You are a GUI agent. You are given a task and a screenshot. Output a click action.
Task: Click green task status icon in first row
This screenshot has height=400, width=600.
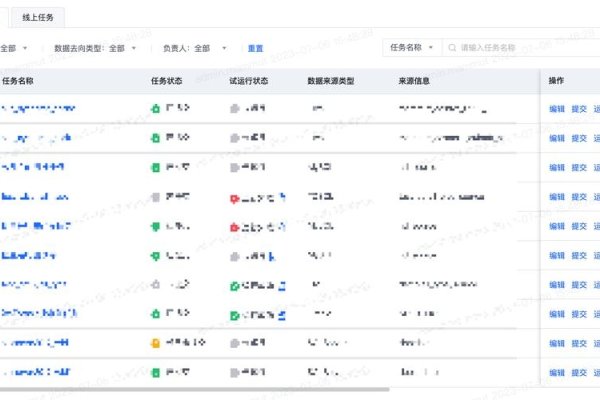coord(155,108)
